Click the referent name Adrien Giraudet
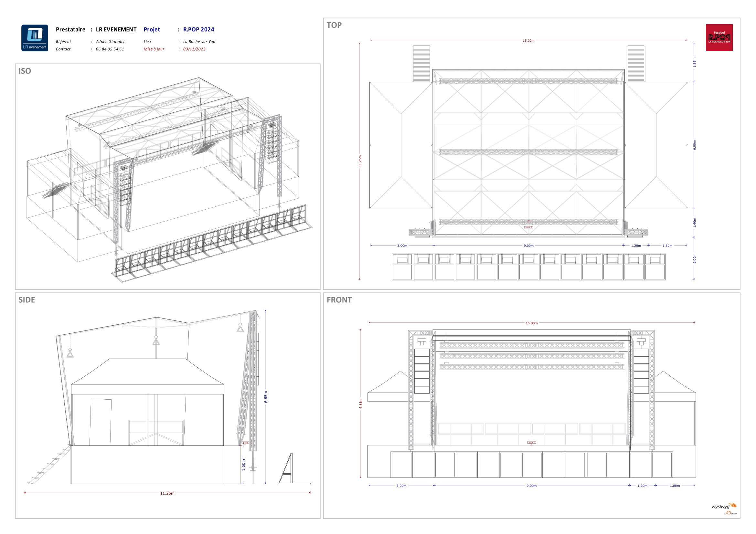The height and width of the screenshot is (534, 756). (110, 42)
